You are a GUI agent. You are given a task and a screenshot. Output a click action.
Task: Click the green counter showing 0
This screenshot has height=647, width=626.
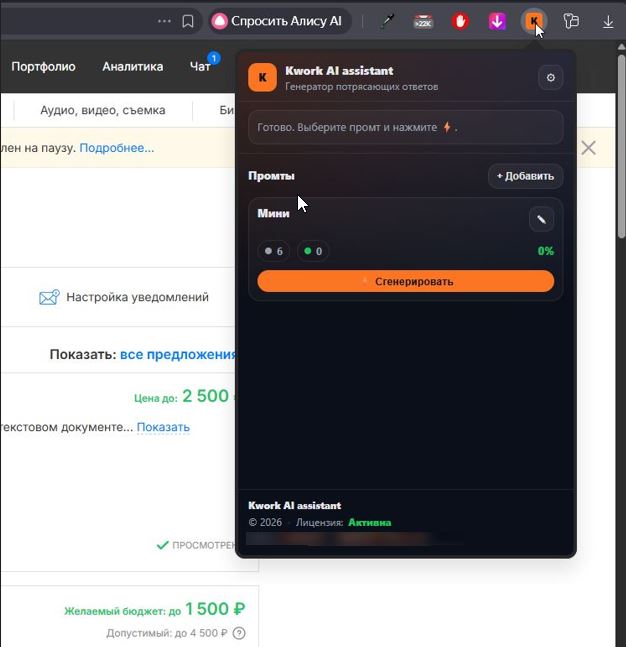313,251
